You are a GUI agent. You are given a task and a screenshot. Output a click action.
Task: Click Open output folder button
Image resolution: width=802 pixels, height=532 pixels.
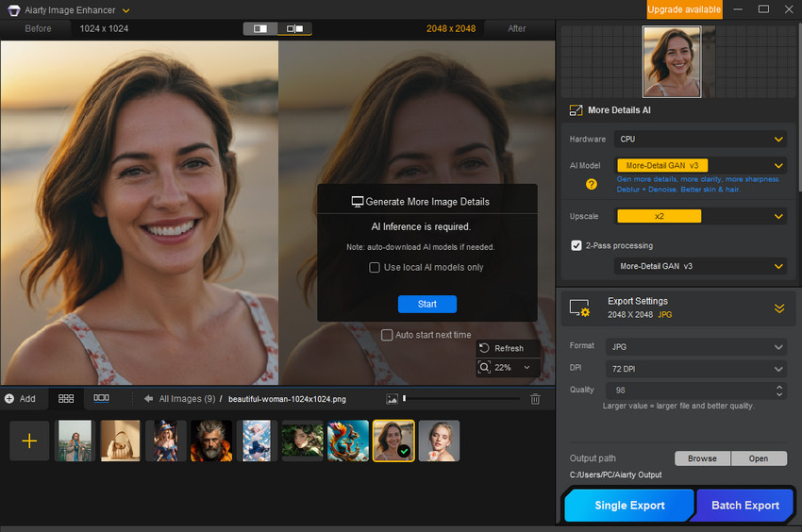tap(759, 458)
